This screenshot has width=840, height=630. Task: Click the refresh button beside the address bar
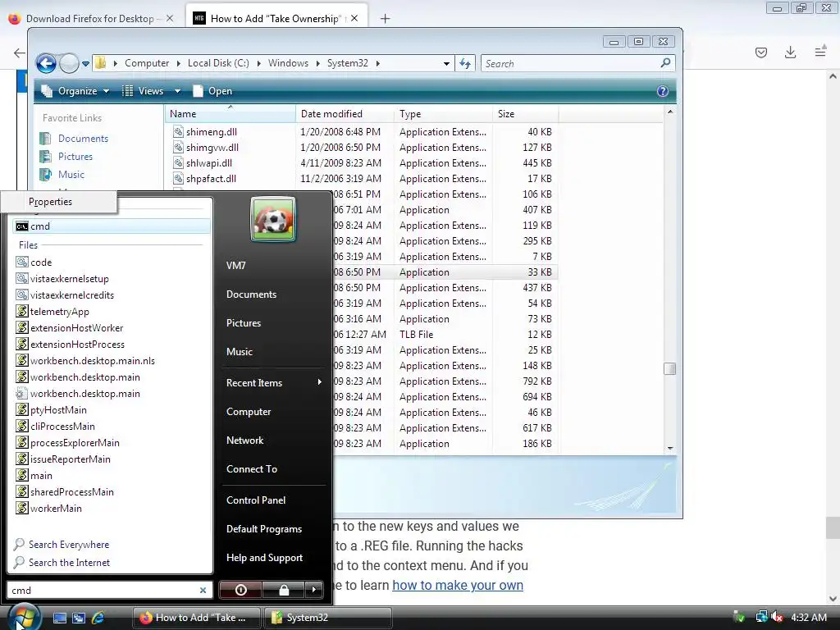465,63
